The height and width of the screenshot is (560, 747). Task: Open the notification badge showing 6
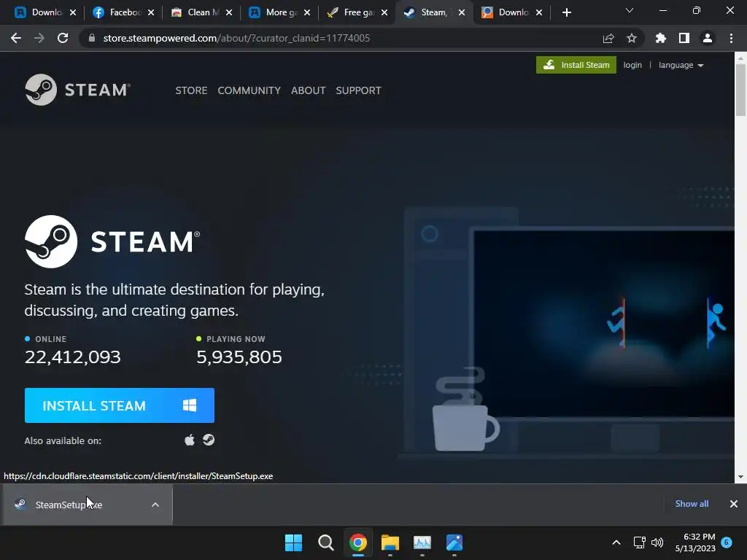[x=727, y=542]
